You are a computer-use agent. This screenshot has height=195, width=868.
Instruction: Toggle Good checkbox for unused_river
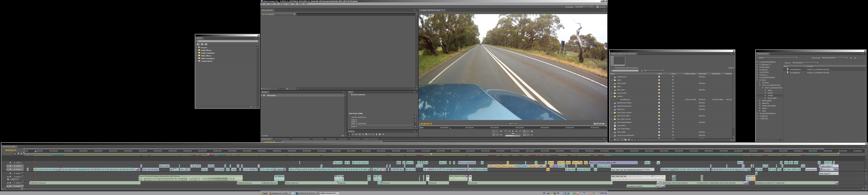click(673, 77)
